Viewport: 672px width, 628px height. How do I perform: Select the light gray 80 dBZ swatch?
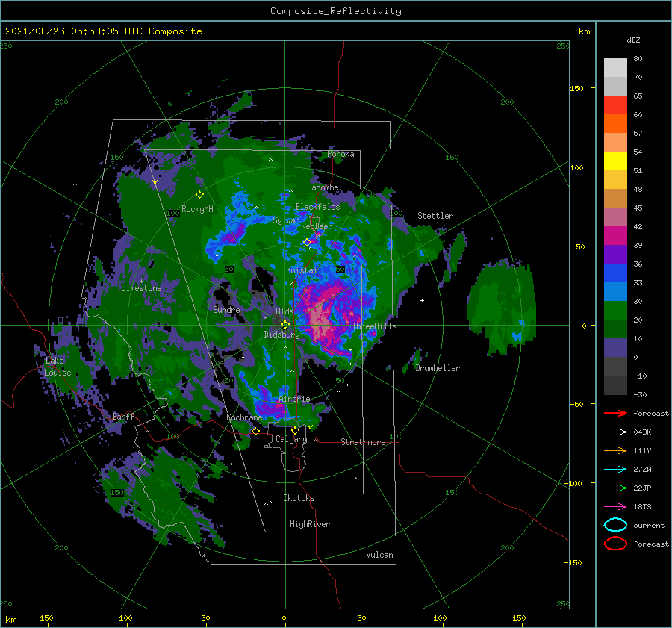click(615, 67)
